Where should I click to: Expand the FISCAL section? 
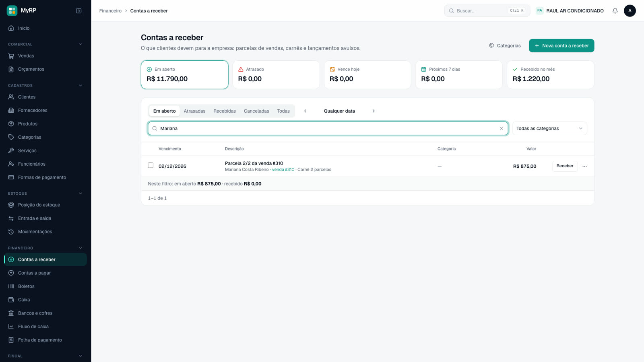point(80,356)
